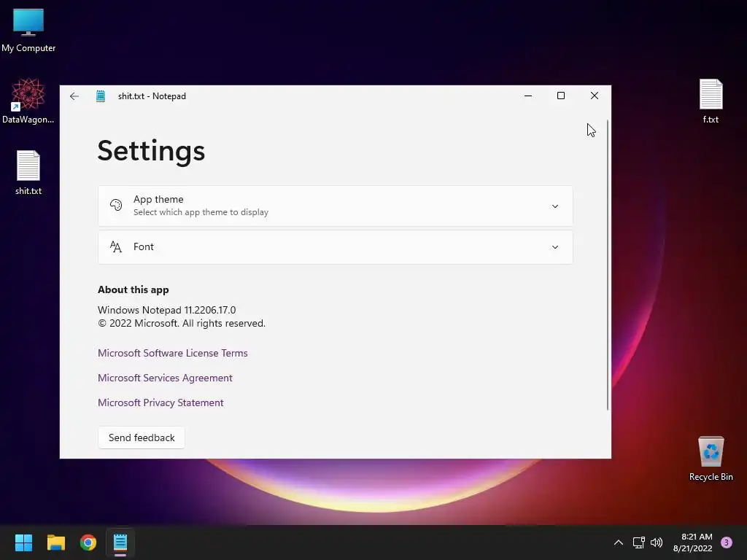The image size is (747, 560).
Task: Click the Send feedback button
Action: coord(142,437)
